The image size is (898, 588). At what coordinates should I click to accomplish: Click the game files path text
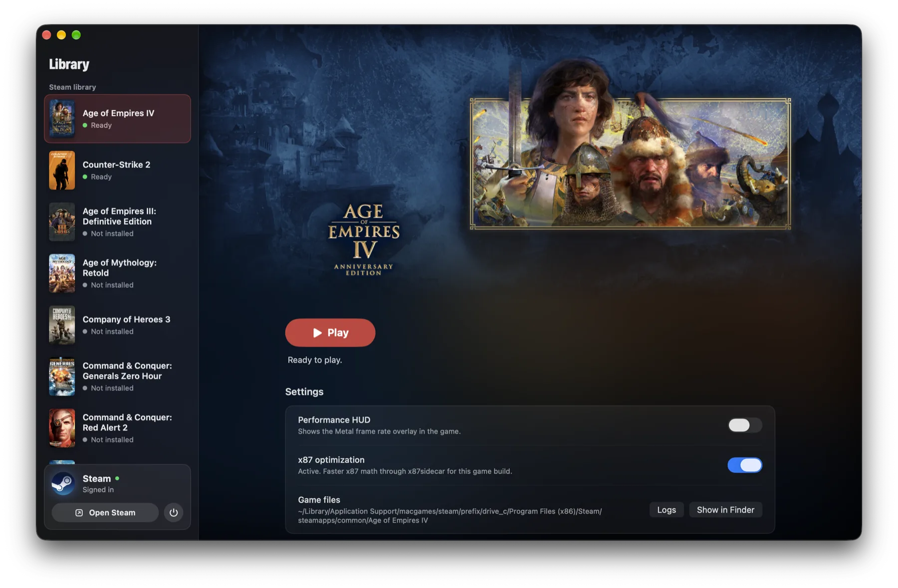450,516
